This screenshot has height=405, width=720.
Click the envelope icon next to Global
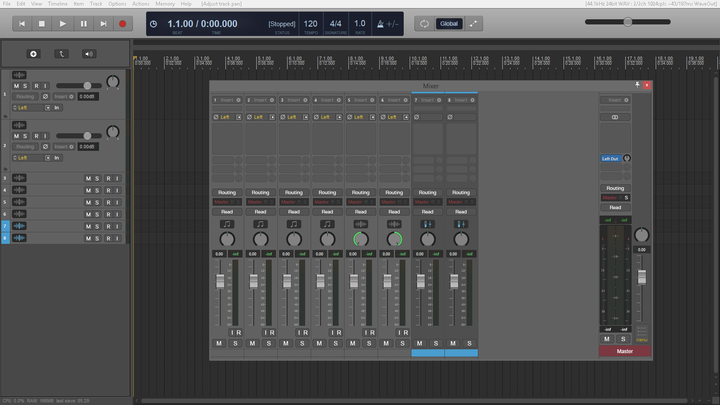click(473, 24)
